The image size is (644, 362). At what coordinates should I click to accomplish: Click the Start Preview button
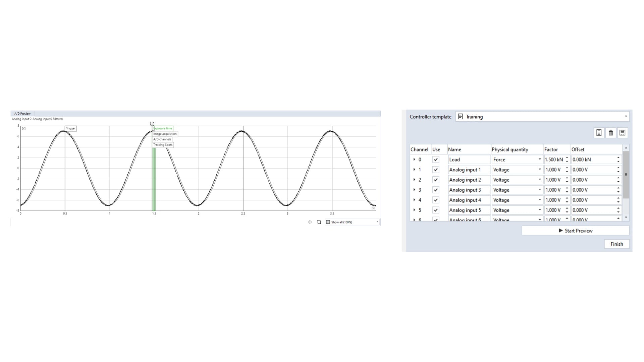click(x=576, y=231)
